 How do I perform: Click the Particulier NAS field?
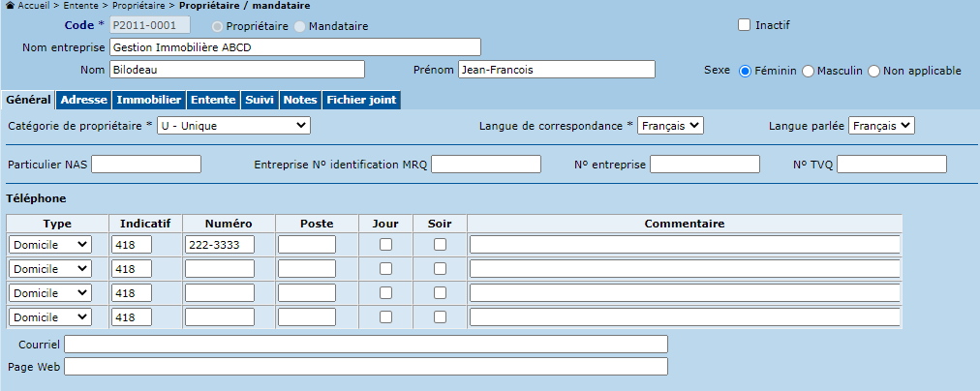(146, 165)
